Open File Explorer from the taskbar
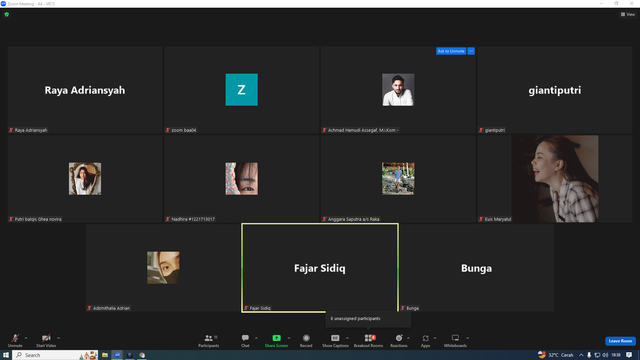This screenshot has width=640, height=360. pos(105,355)
